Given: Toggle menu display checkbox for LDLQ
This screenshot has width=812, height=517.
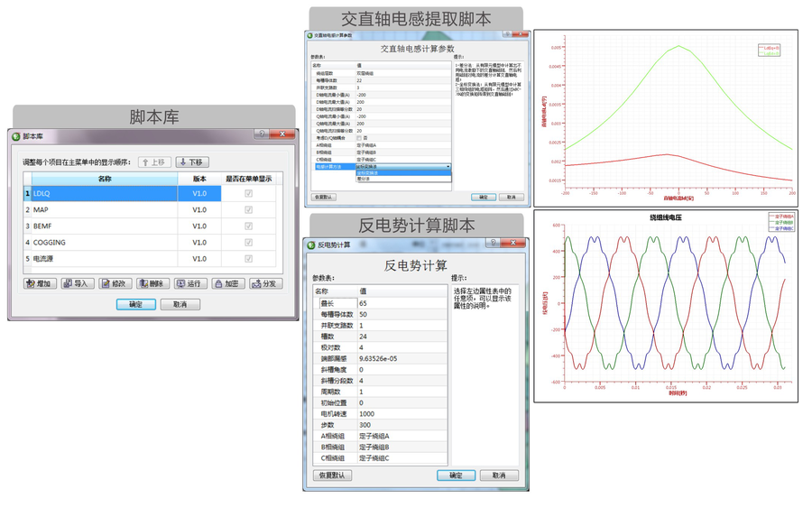Looking at the screenshot, I should (248, 194).
